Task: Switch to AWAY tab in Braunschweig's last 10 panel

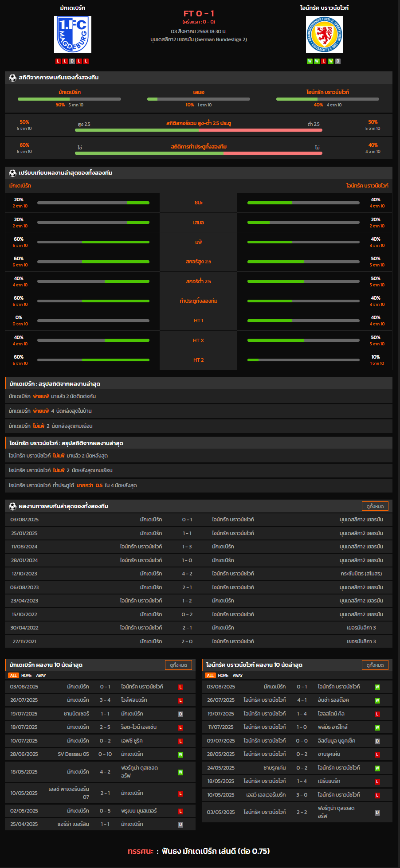Action: coord(238,676)
